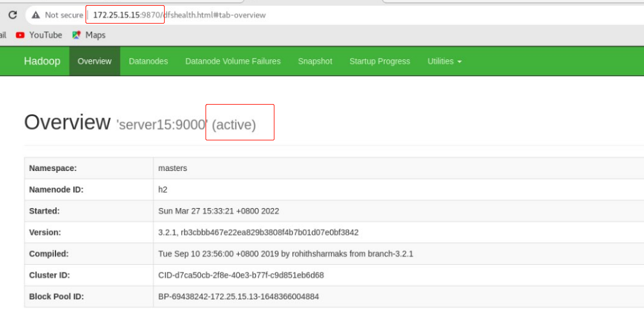
Task: Open the Maps bookmark icon
Action: 76,35
